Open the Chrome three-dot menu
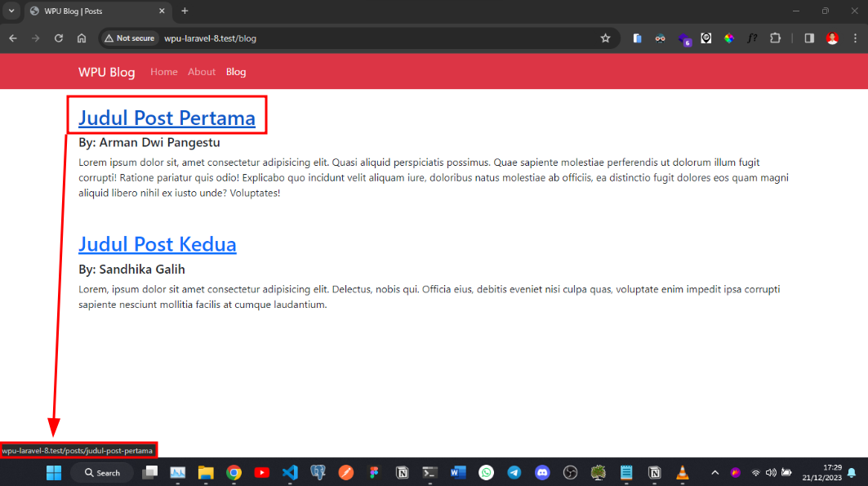 coord(854,38)
